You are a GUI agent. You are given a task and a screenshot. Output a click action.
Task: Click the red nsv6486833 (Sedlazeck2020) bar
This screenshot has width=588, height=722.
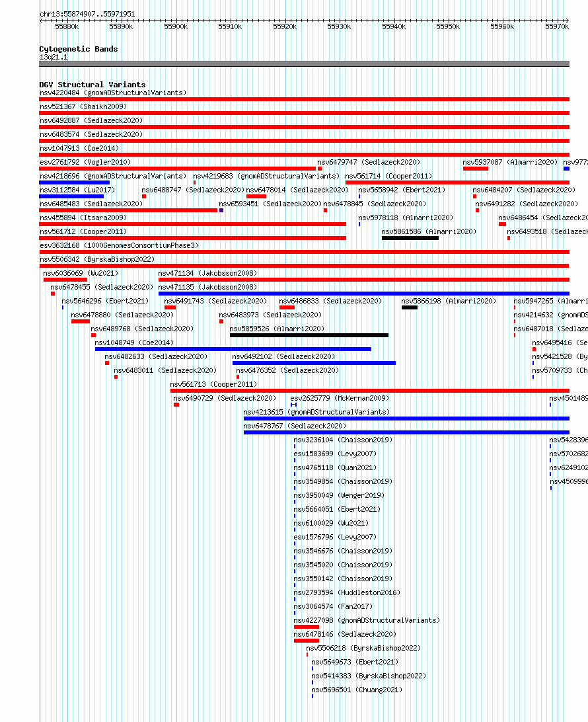(x=287, y=307)
